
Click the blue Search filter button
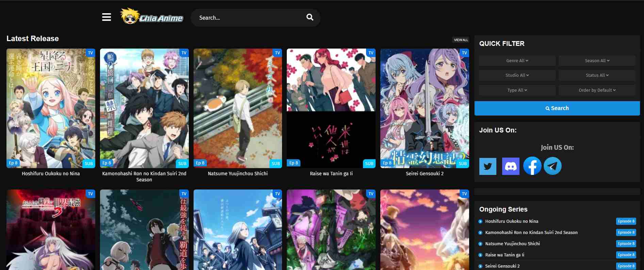557,108
